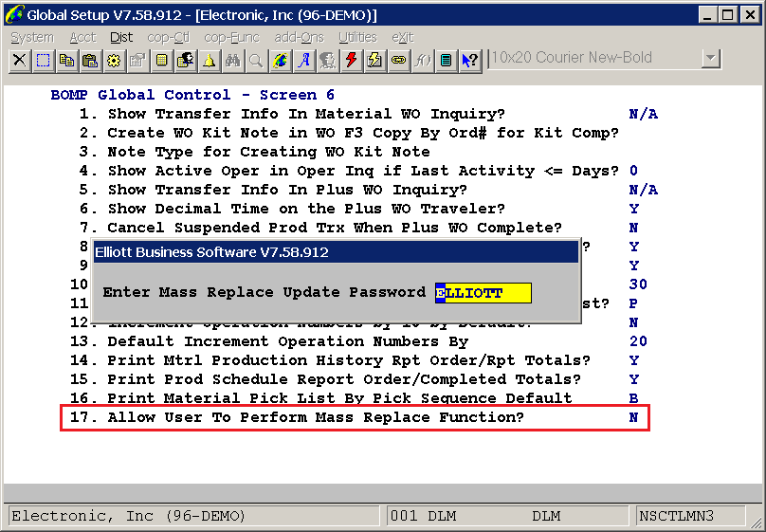Click the f() function toolbar icon

(423, 60)
